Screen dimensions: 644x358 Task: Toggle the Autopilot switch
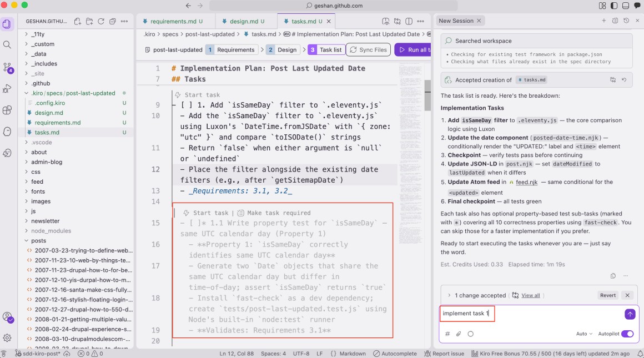pyautogui.click(x=627, y=334)
